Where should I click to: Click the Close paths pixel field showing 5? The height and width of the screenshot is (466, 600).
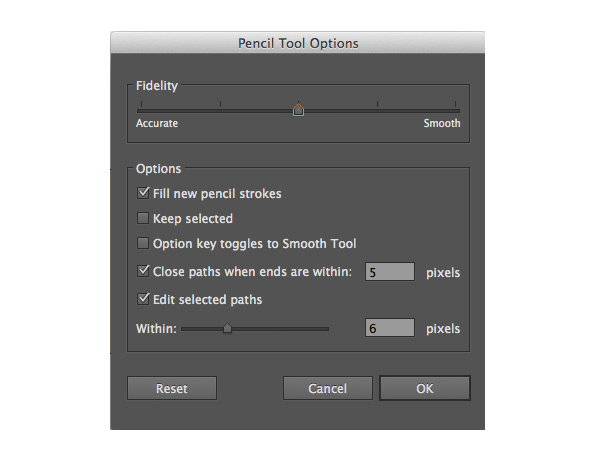[389, 272]
